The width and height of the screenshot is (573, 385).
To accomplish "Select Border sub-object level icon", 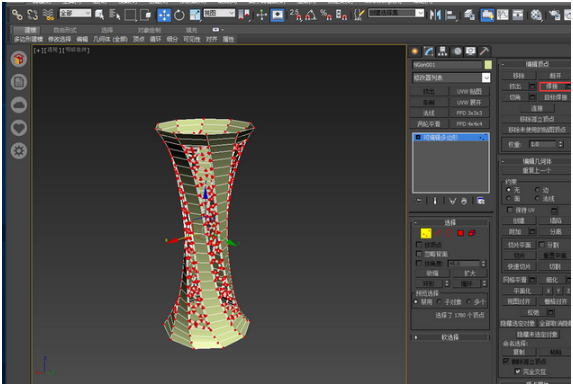I will pos(449,233).
